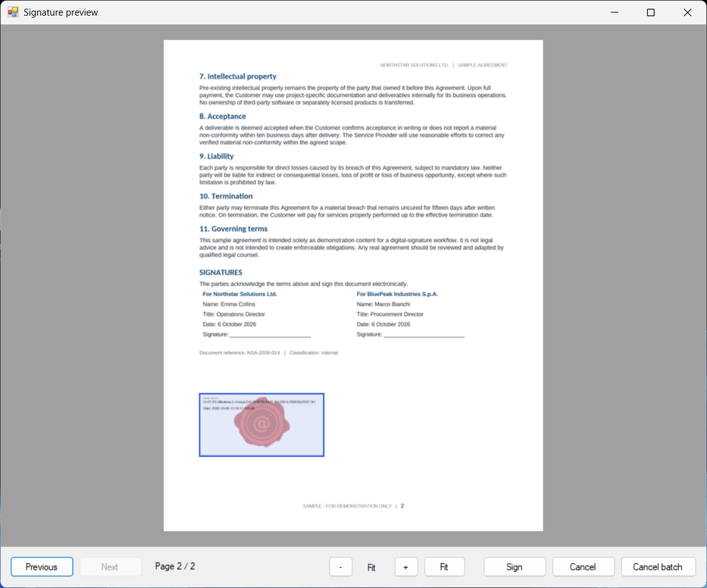Click 'Title: Procurement Director' line
Image resolution: width=707 pixels, height=588 pixels.
coord(390,314)
